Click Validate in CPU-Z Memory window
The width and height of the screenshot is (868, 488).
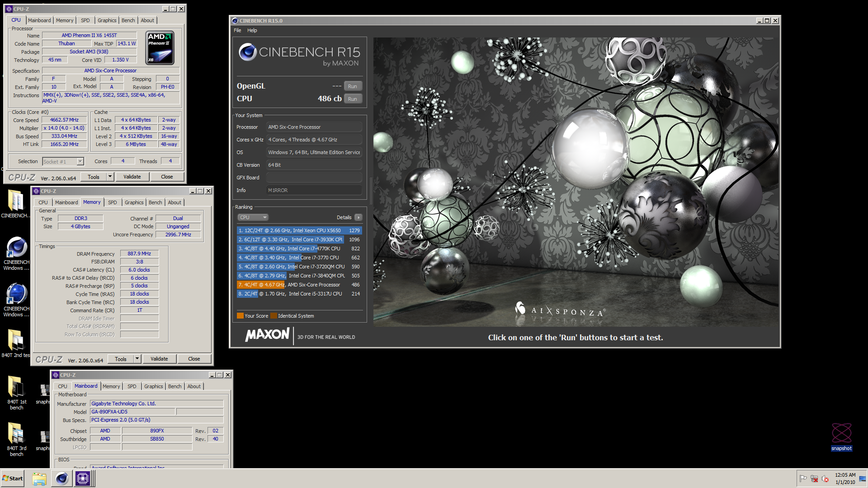coord(159,359)
